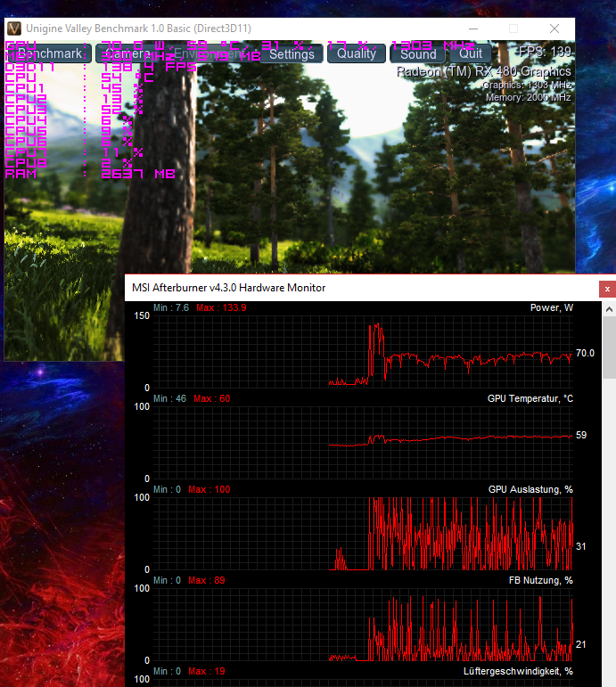Click the RAM 2637 MB overlay line

90,174
